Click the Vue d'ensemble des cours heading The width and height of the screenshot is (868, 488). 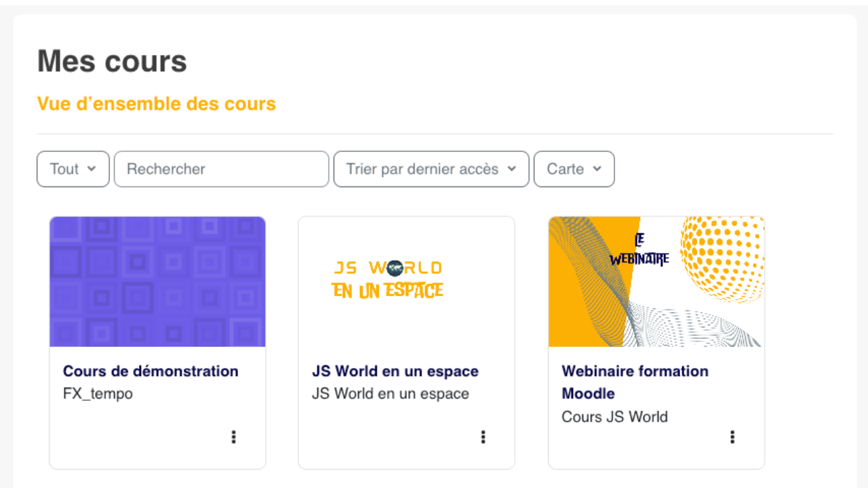tap(157, 104)
